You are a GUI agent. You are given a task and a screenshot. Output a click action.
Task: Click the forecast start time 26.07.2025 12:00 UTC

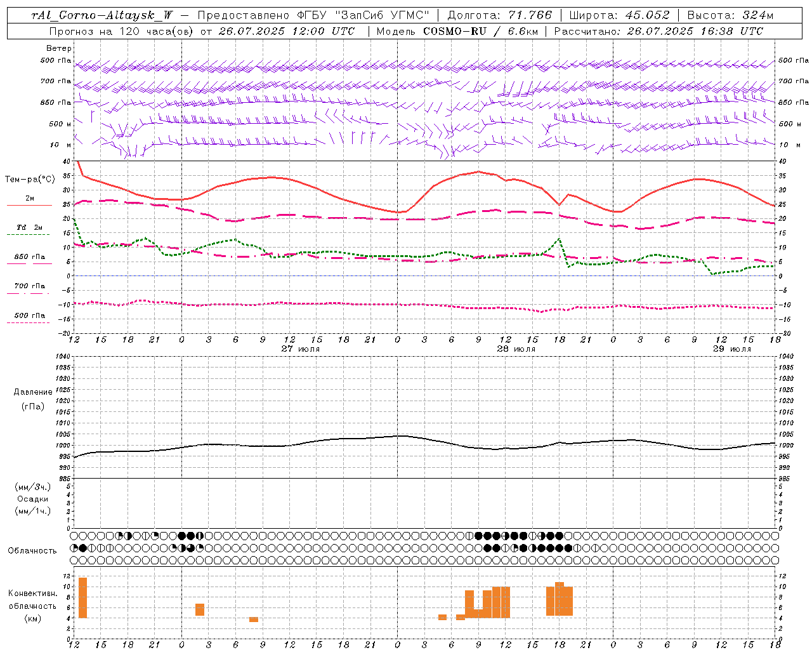point(286,31)
